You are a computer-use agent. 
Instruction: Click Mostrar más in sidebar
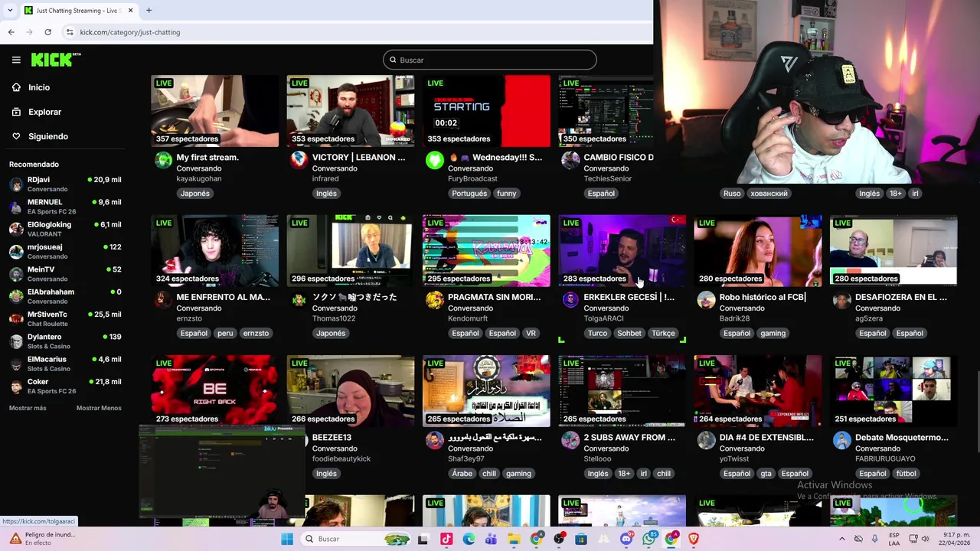point(28,408)
